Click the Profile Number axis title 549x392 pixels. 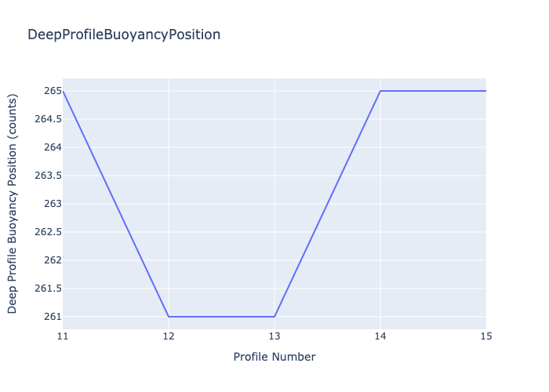[x=274, y=357]
